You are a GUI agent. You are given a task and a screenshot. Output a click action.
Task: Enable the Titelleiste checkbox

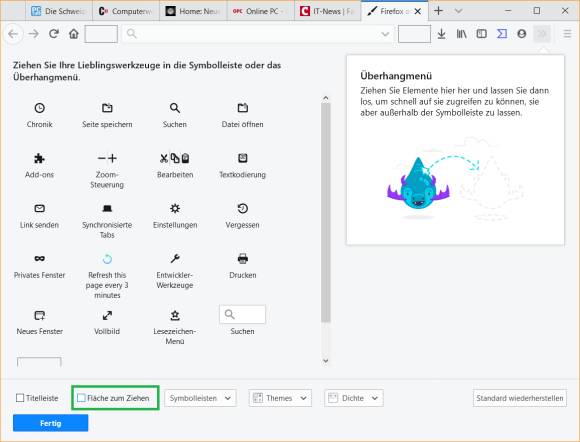(20, 398)
